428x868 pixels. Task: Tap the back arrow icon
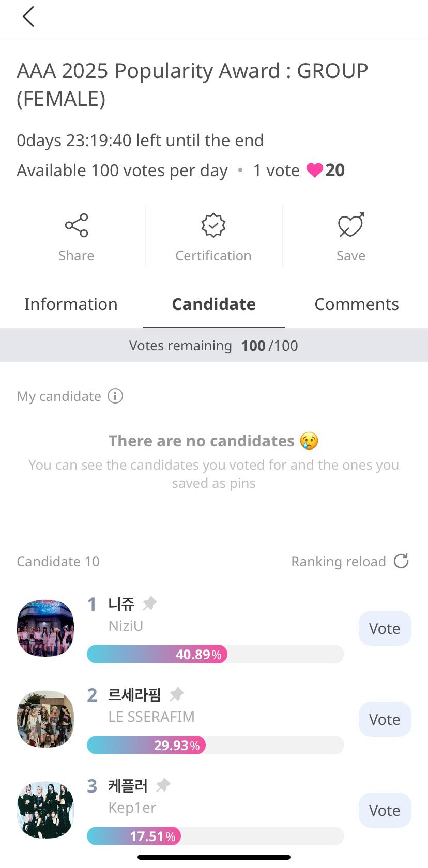point(28,17)
